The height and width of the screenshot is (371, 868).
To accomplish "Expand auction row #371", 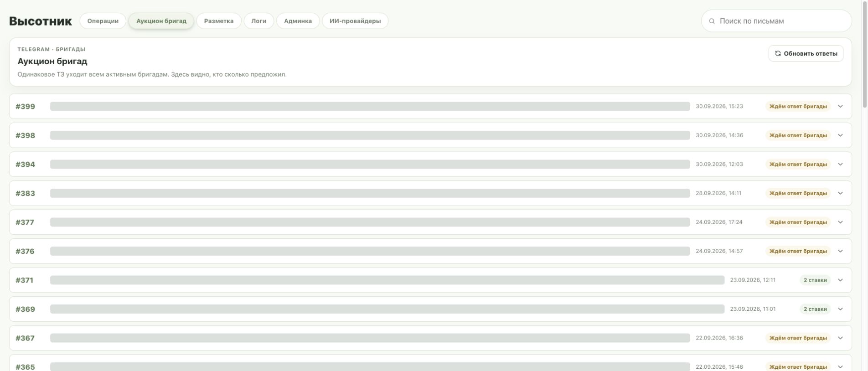I will pyautogui.click(x=840, y=280).
